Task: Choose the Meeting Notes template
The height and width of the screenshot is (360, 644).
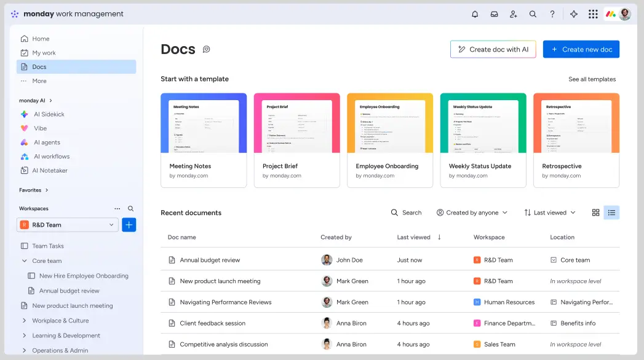Action: (x=204, y=140)
